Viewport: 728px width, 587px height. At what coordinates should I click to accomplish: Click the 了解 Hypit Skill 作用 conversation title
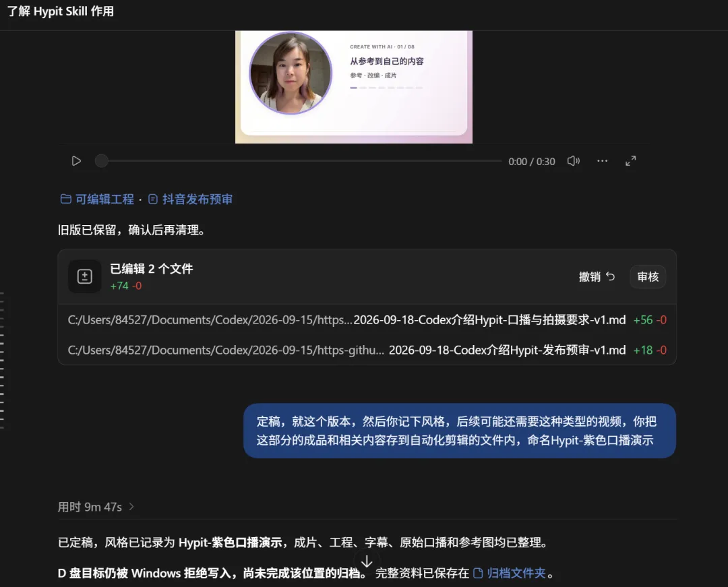(x=61, y=11)
